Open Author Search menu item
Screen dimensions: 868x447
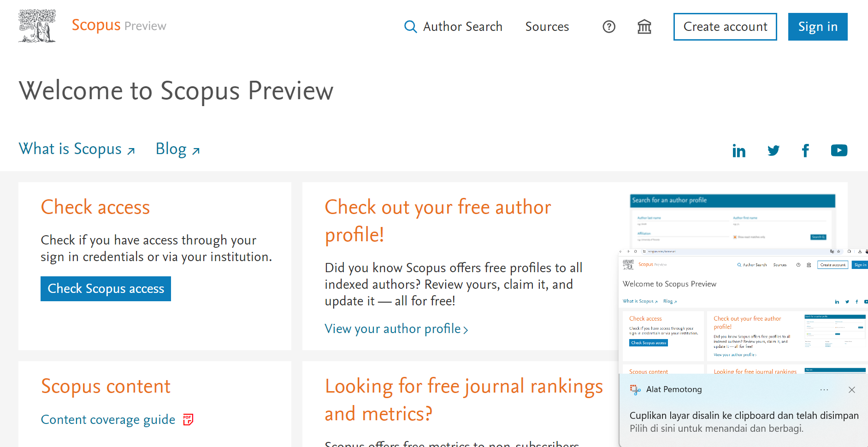point(462,27)
